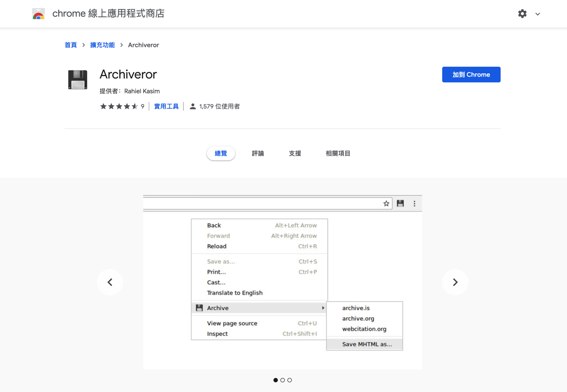Choose Save MHTML as... in submenu
This screenshot has height=392, width=567.
(365, 344)
